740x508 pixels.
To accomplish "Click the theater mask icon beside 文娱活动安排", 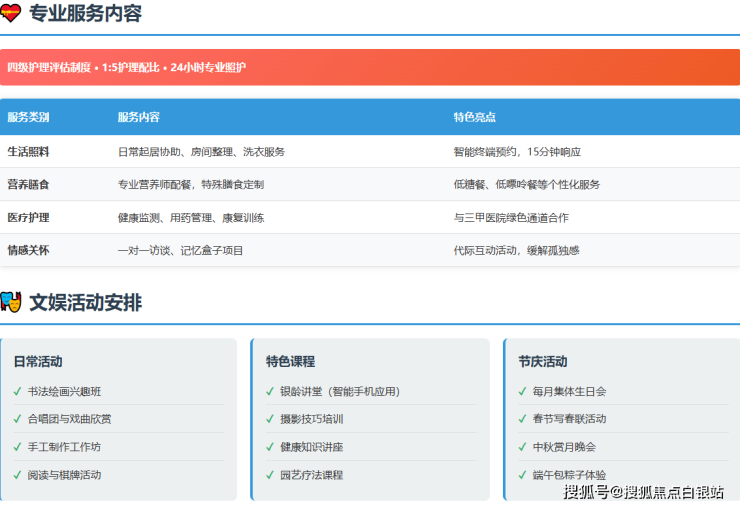I will click(x=11, y=302).
